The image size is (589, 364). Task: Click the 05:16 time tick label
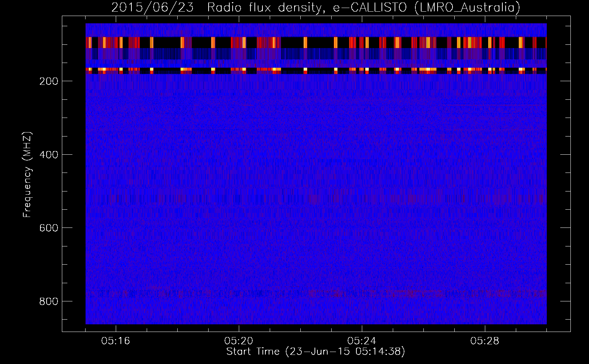tap(116, 341)
